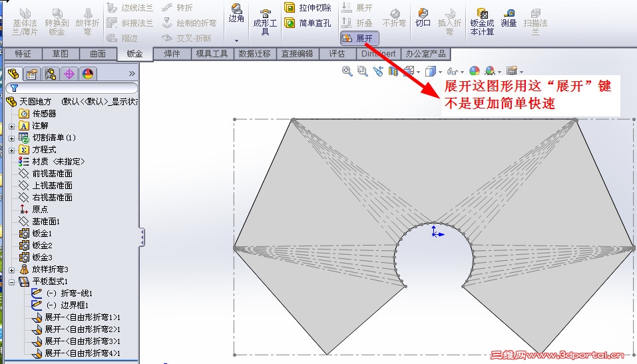Screen dimensions: 637x364
Task: Open the PropertyManager tab
Action: tap(32, 74)
